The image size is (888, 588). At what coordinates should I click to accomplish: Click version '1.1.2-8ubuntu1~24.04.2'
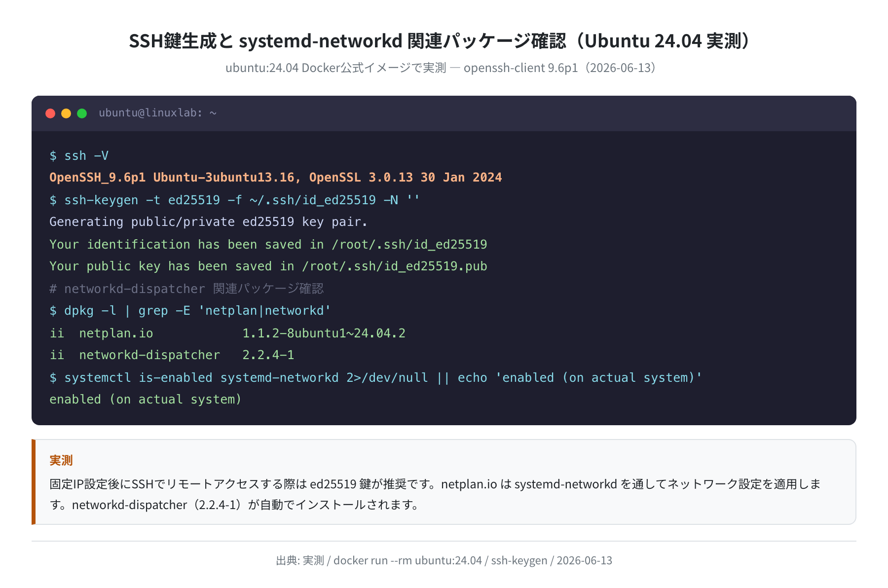(x=324, y=333)
